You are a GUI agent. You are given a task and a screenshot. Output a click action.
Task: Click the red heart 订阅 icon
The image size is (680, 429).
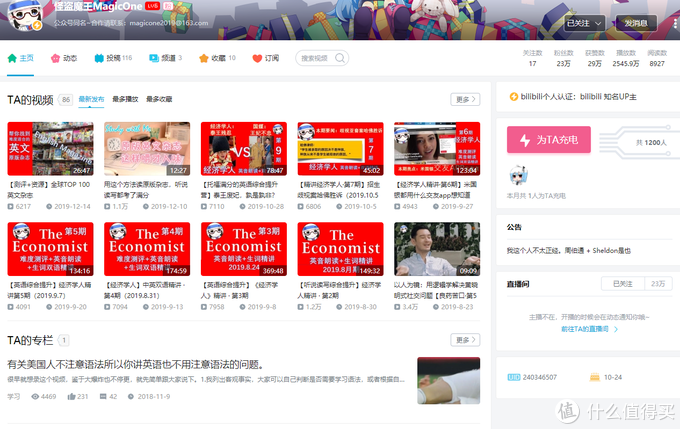[257, 58]
